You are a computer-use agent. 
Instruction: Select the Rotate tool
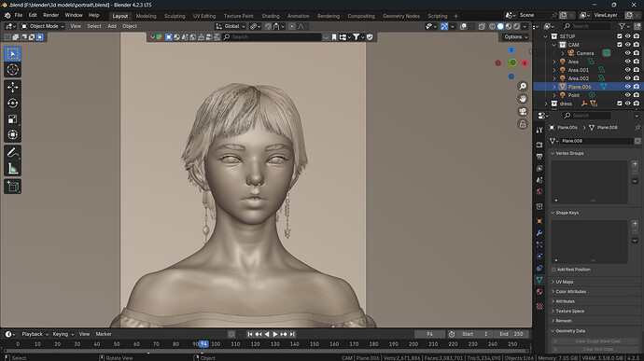click(13, 104)
